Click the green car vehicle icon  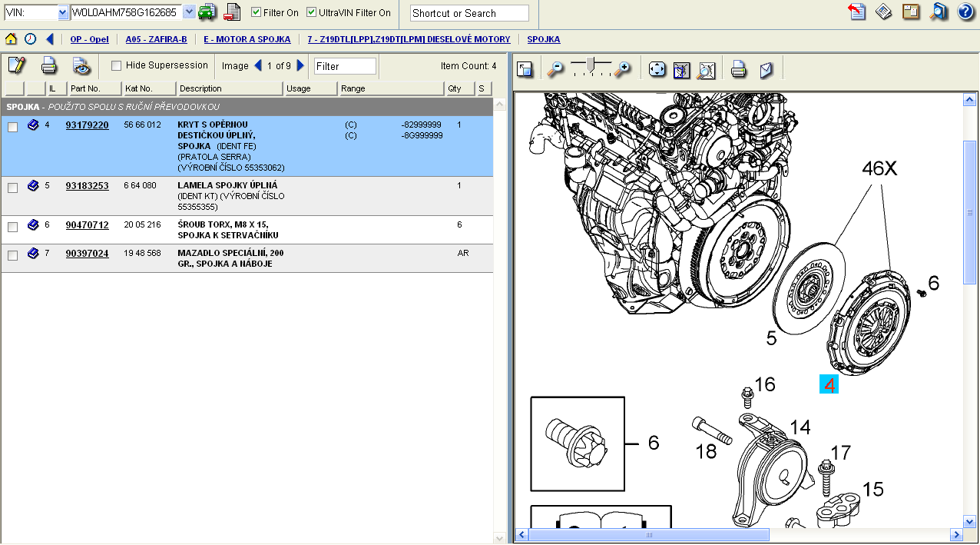(207, 12)
